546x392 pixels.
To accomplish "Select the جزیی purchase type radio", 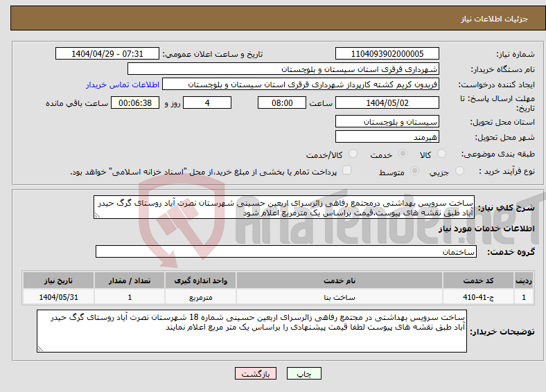I will click(x=459, y=170).
